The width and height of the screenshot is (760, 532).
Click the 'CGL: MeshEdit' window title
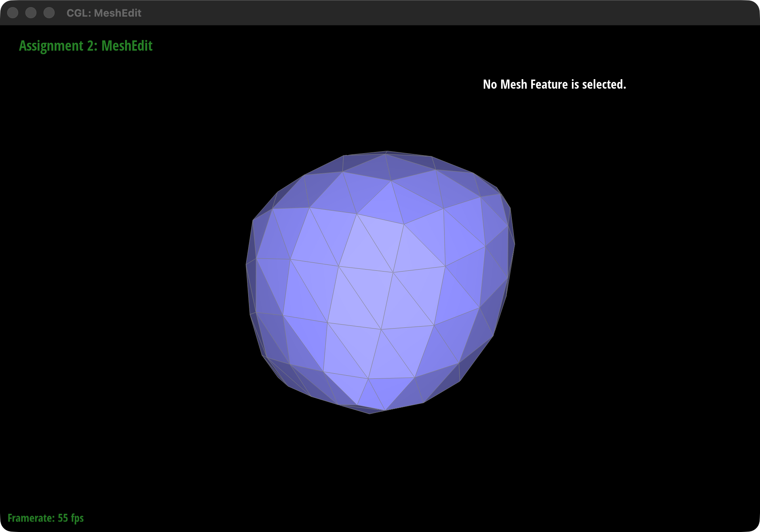click(104, 13)
